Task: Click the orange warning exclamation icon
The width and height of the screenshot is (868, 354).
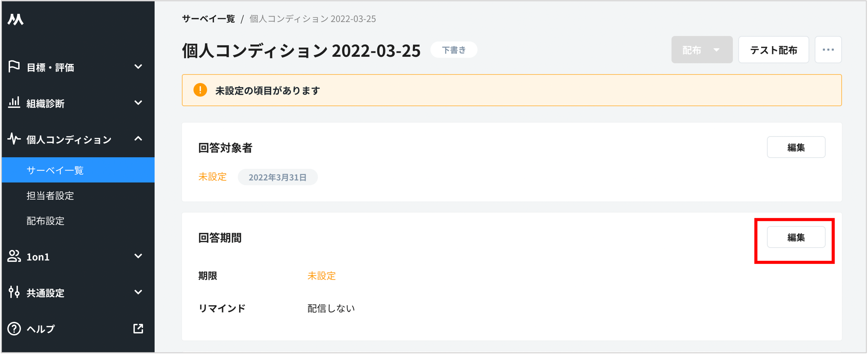Action: pyautogui.click(x=200, y=90)
